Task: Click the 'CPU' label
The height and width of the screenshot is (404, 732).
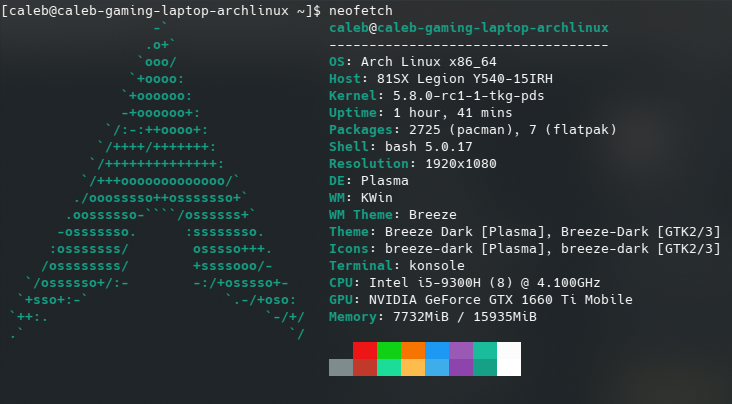Action: (341, 283)
